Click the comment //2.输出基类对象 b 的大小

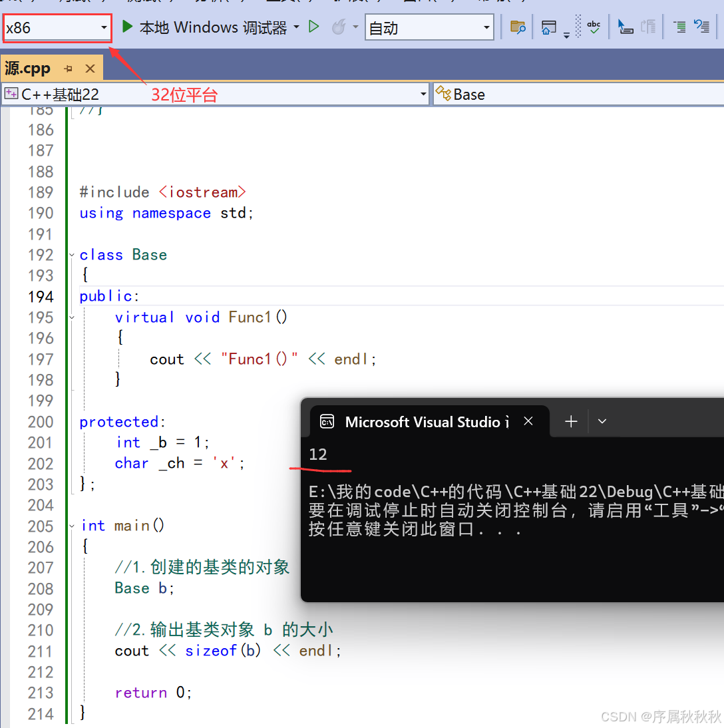tap(224, 630)
